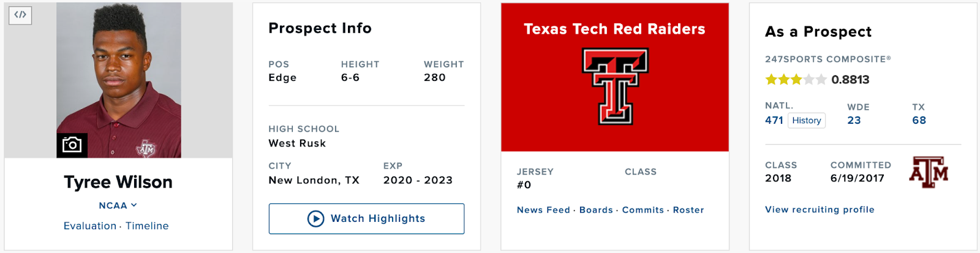Image resolution: width=980 pixels, height=253 pixels.
Task: Click the play circle highlights icon
Action: [x=315, y=219]
